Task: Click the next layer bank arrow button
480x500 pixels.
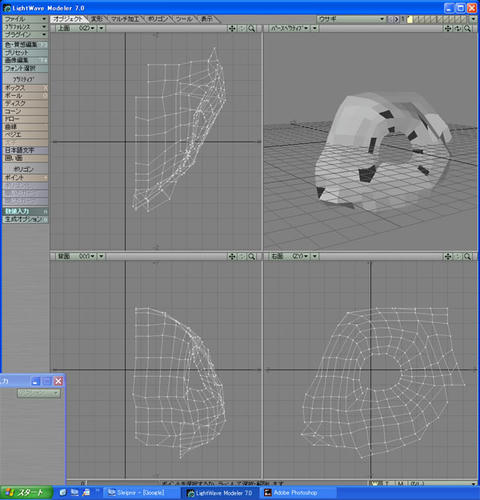Action: click(x=396, y=19)
